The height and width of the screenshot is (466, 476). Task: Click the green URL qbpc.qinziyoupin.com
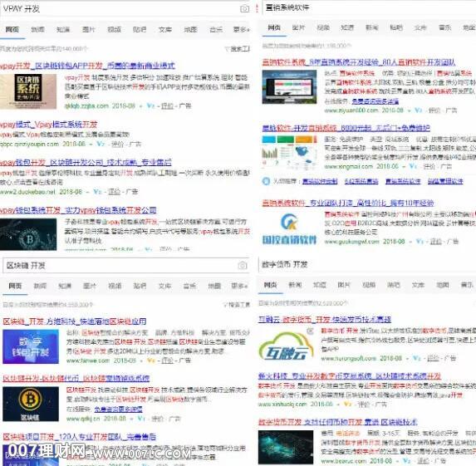click(x=29, y=144)
